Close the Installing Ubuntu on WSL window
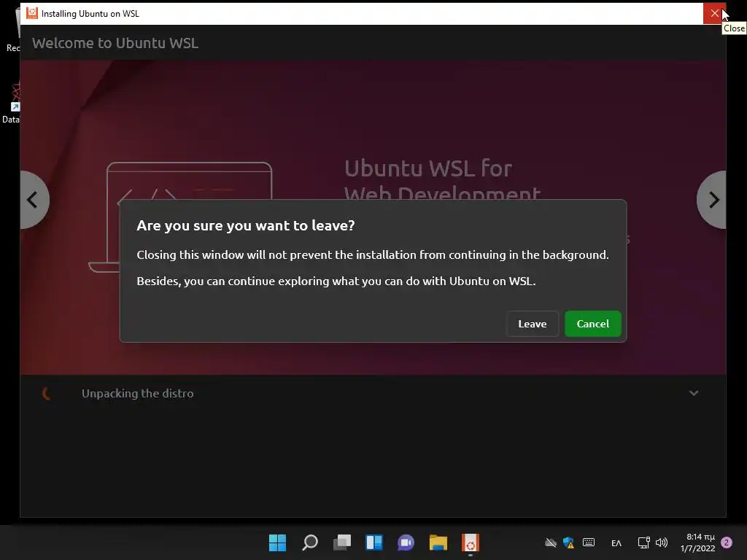The image size is (747, 560). [714, 13]
